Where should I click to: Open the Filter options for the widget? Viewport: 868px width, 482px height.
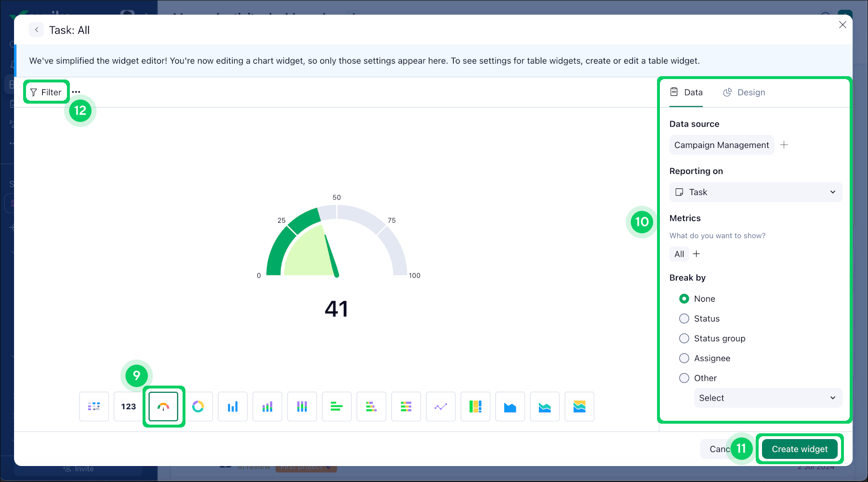pyautogui.click(x=46, y=92)
